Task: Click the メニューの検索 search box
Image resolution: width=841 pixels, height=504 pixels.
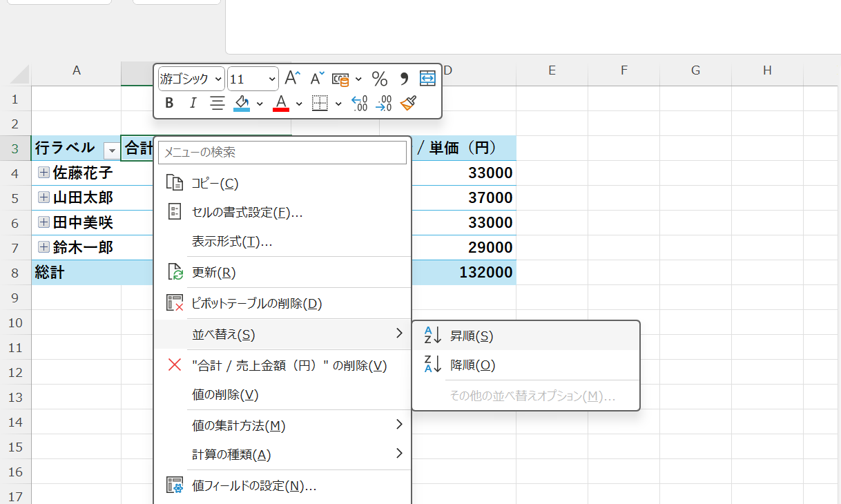Action: click(282, 152)
